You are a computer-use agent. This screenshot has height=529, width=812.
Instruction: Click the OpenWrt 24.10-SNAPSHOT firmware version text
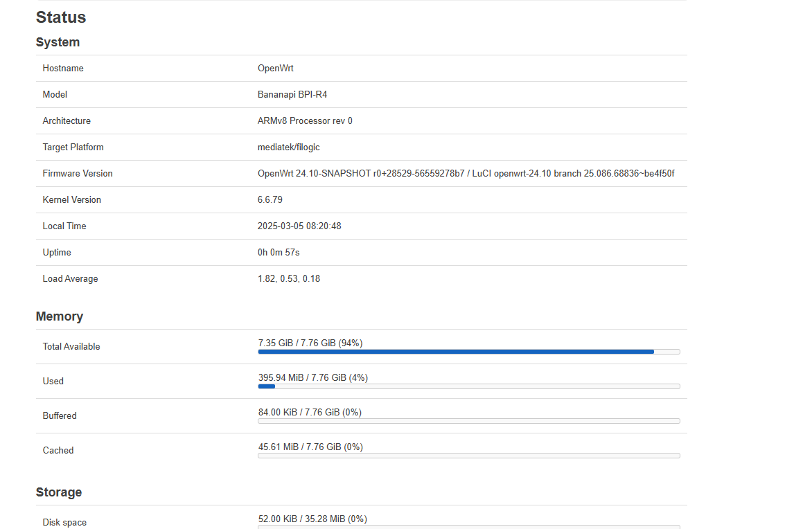coord(466,174)
